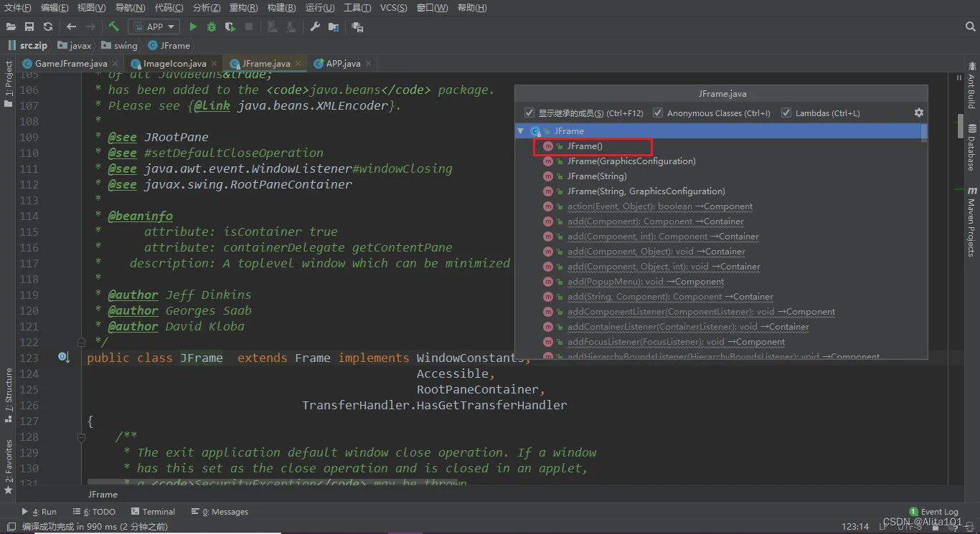
Task: Toggle Anonymous Classes checkbox
Action: click(x=658, y=113)
